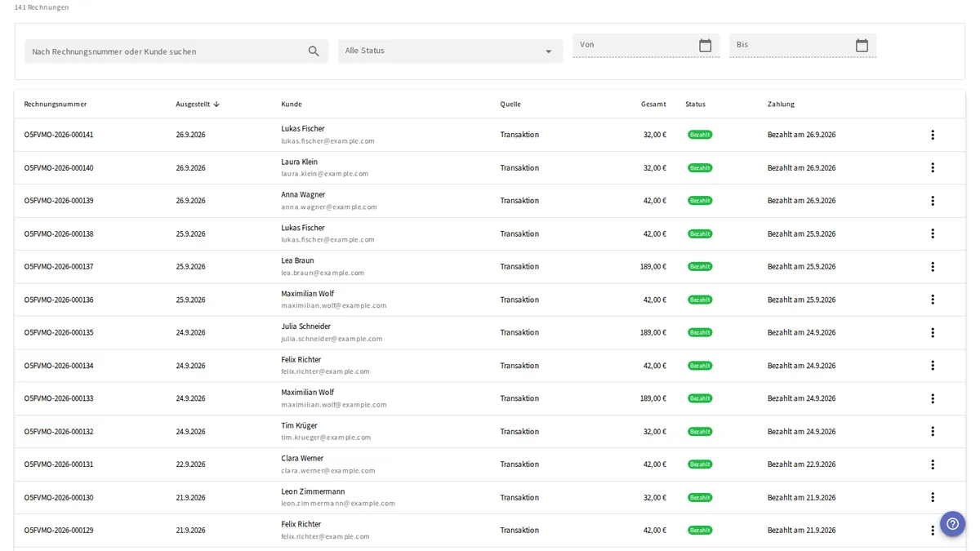Open the help question mark button
Image resolution: width=980 pixels, height=551 pixels.
[x=952, y=524]
